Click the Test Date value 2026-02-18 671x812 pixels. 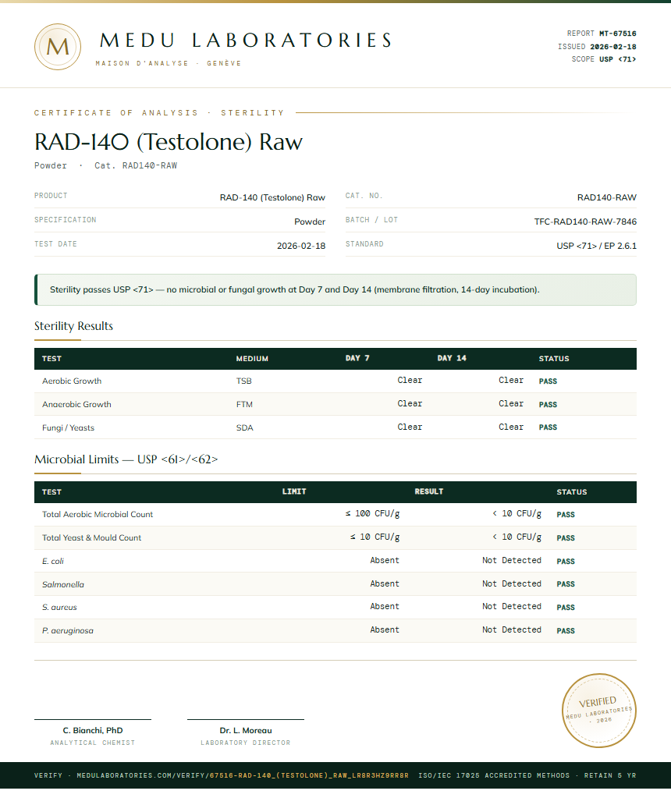[x=301, y=246]
